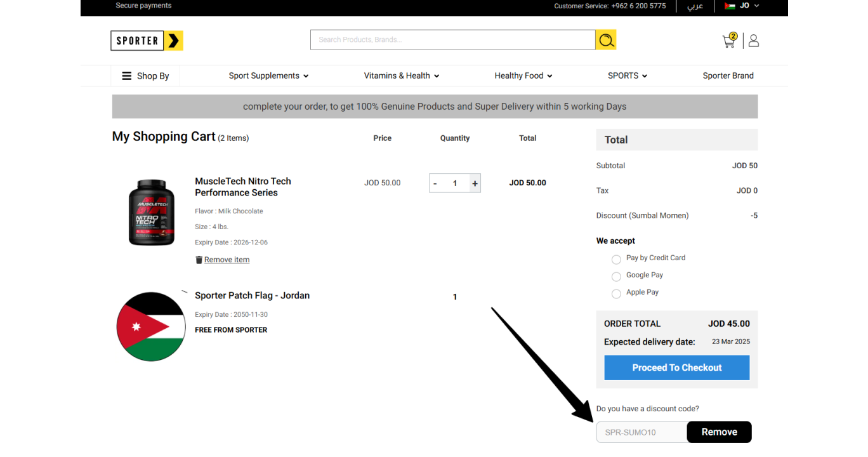Image resolution: width=868 pixels, height=457 pixels.
Task: Open the user account icon
Action: [754, 41]
